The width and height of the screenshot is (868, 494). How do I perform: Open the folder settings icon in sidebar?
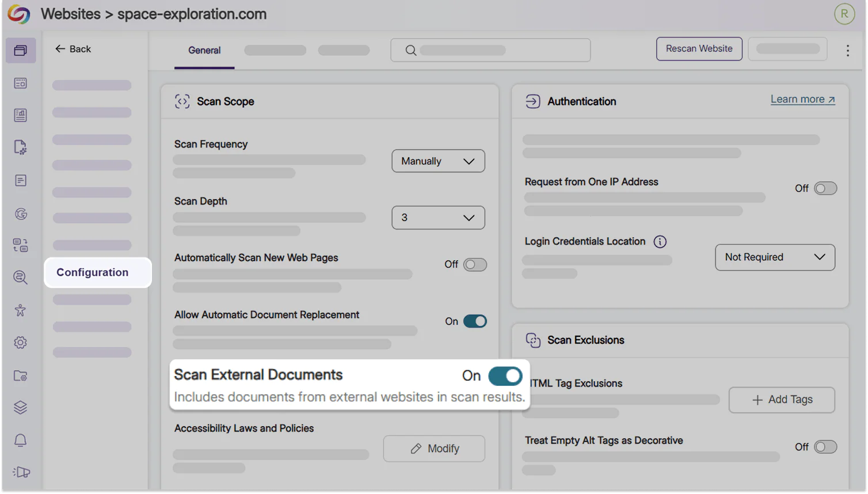click(21, 376)
